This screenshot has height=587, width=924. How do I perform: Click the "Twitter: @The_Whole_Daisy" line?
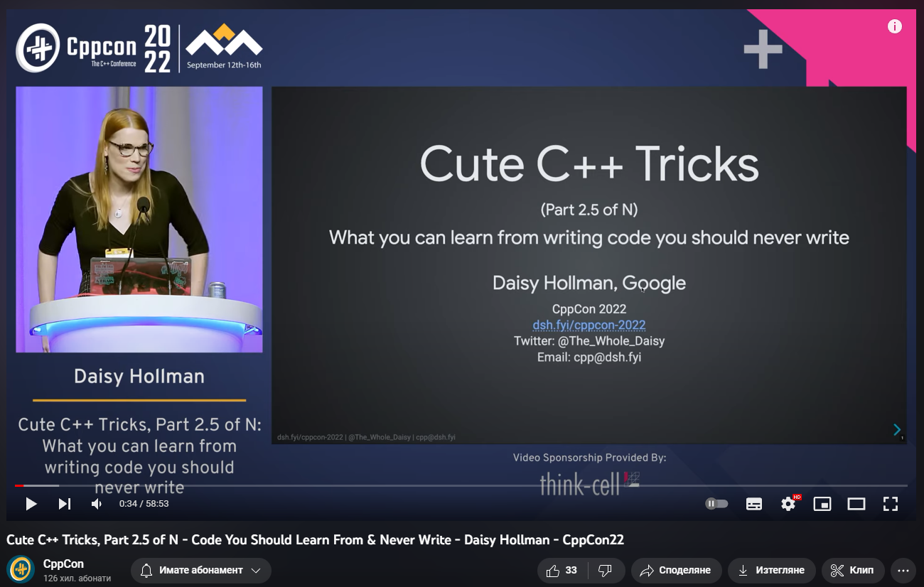point(589,341)
